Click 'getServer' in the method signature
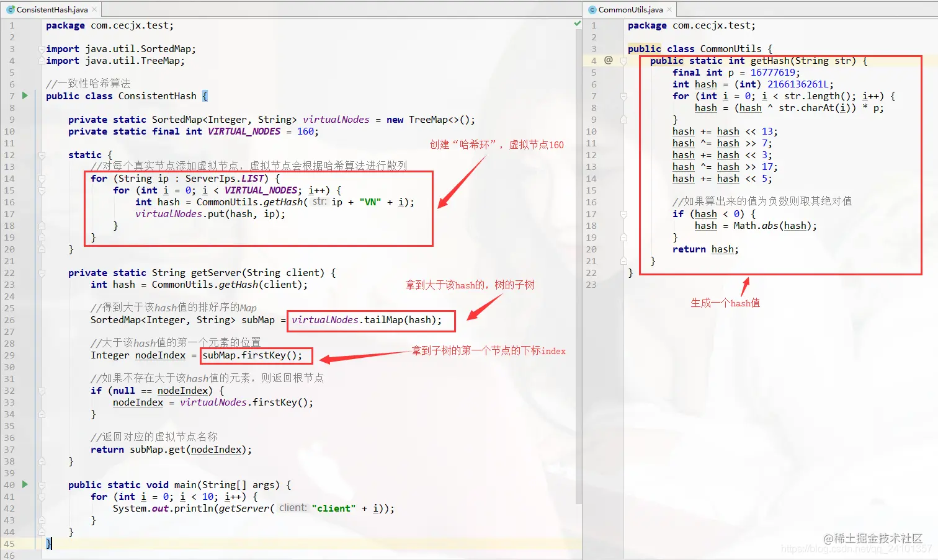Screen dimensions: 938x560 point(216,273)
